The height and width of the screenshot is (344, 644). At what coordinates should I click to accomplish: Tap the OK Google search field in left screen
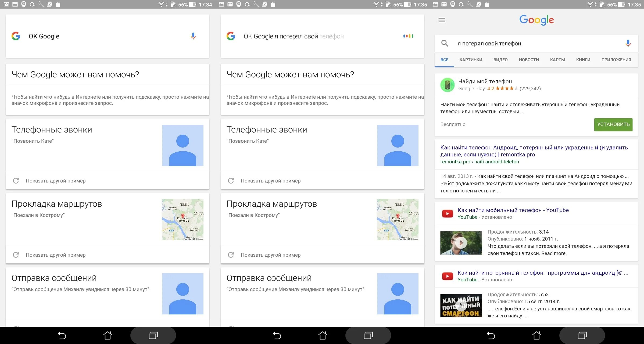(x=108, y=36)
